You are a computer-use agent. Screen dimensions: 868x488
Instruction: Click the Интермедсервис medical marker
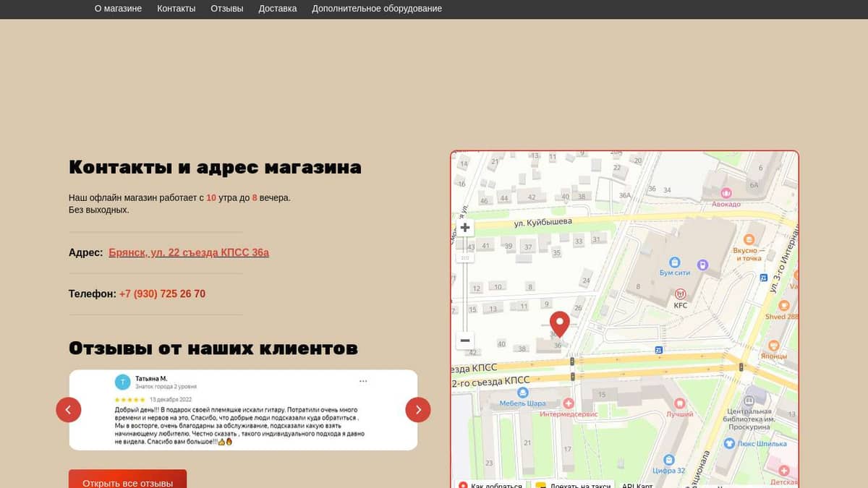(x=569, y=403)
